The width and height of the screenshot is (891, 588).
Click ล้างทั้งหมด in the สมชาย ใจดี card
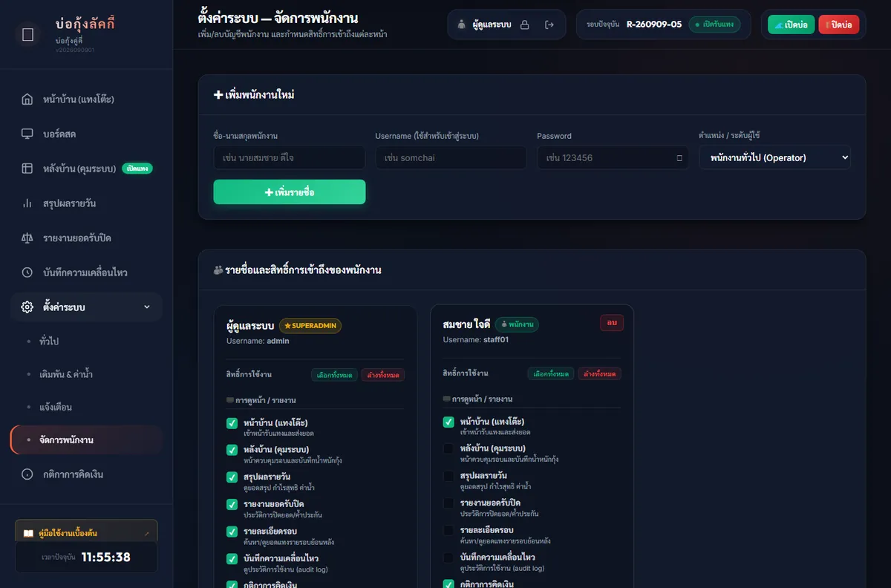pyautogui.click(x=600, y=373)
